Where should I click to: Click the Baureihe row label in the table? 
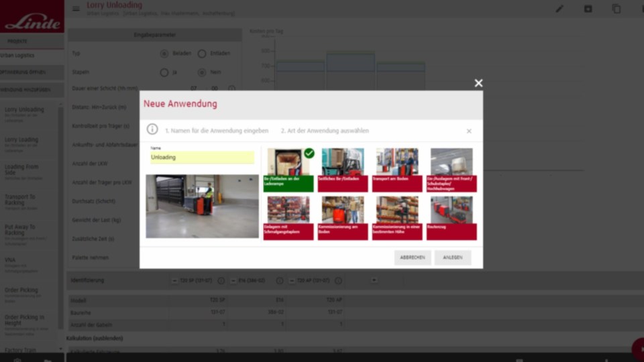[80, 313]
